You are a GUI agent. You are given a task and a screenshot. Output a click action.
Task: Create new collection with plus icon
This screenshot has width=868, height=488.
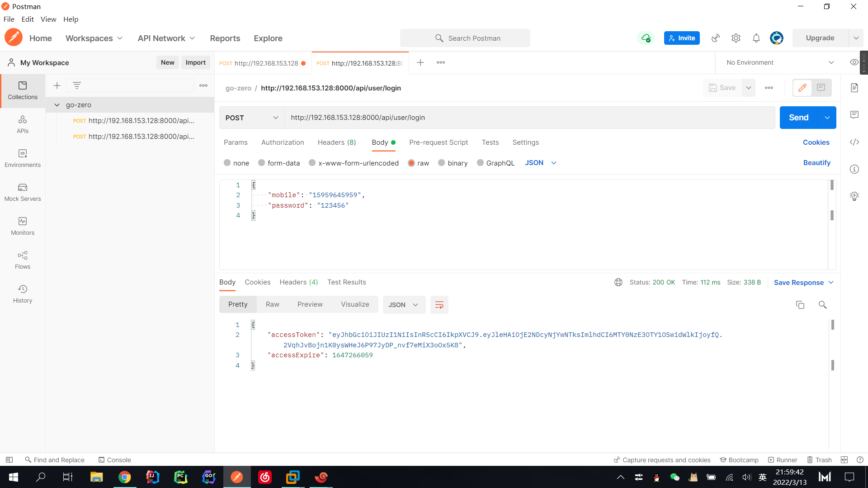57,85
